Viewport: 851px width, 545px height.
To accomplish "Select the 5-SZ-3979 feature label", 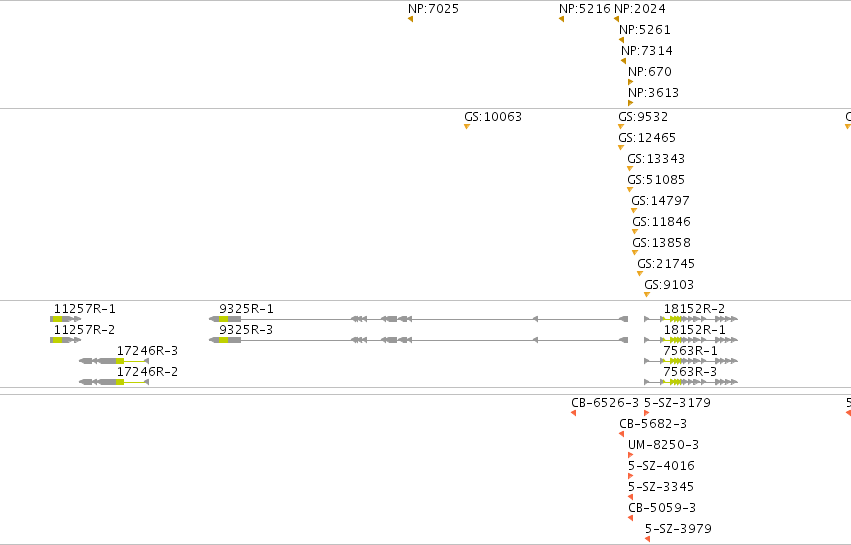I will [x=678, y=529].
